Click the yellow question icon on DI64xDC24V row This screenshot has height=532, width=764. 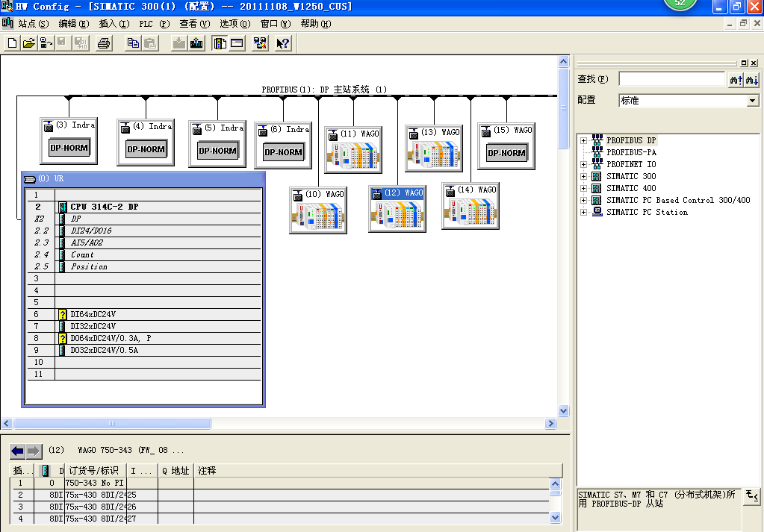tap(63, 314)
